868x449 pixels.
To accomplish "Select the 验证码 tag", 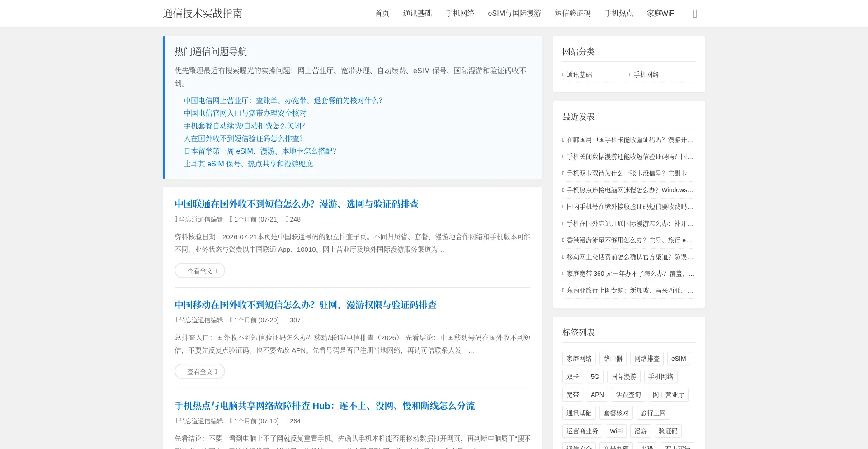I will click(668, 431).
